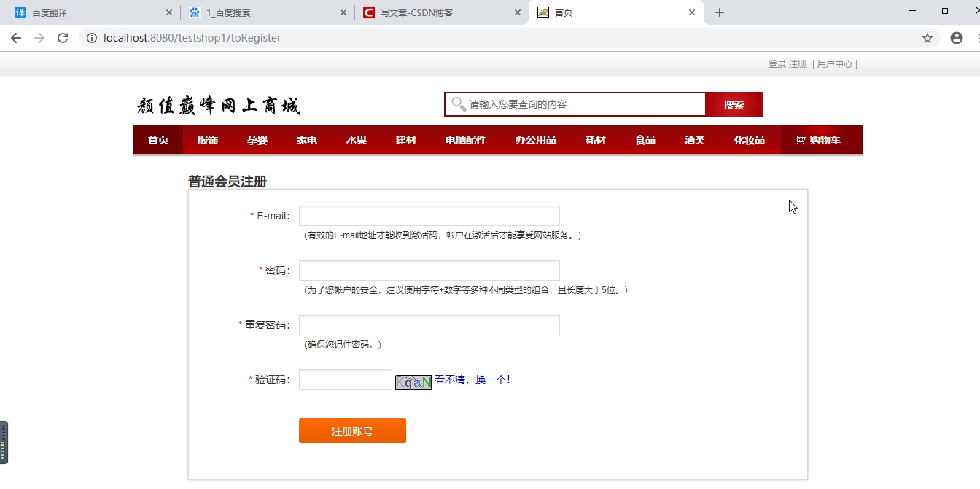Image resolution: width=980 pixels, height=489 pixels.
Task: Reload the page with refresh icon
Action: (63, 38)
